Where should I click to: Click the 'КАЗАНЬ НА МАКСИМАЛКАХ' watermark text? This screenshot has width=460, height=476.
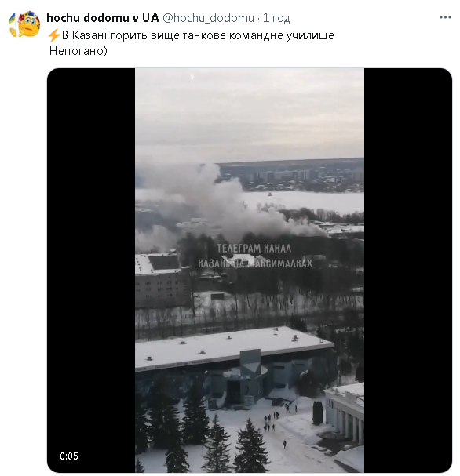[255, 263]
